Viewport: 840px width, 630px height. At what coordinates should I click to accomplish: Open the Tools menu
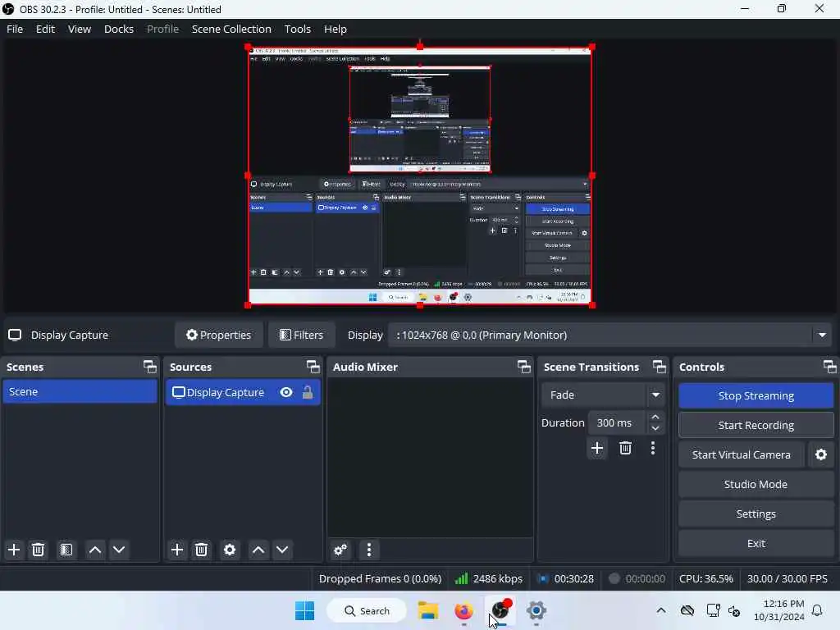coord(298,29)
